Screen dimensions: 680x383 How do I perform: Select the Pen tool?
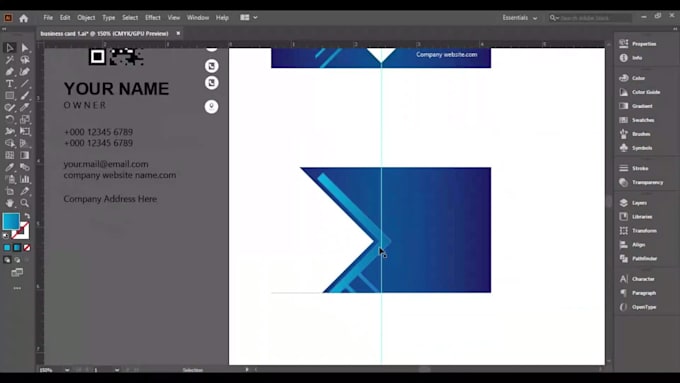pyautogui.click(x=10, y=72)
